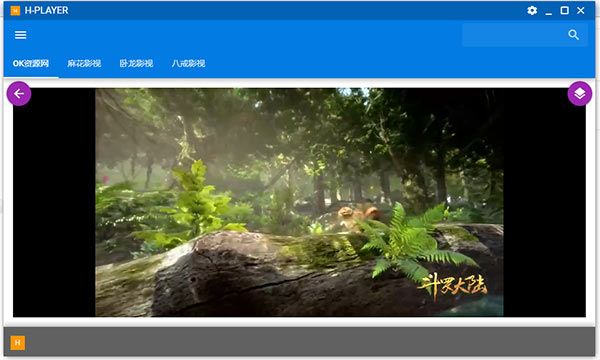Open the 八戒影视 source tab

[188, 64]
